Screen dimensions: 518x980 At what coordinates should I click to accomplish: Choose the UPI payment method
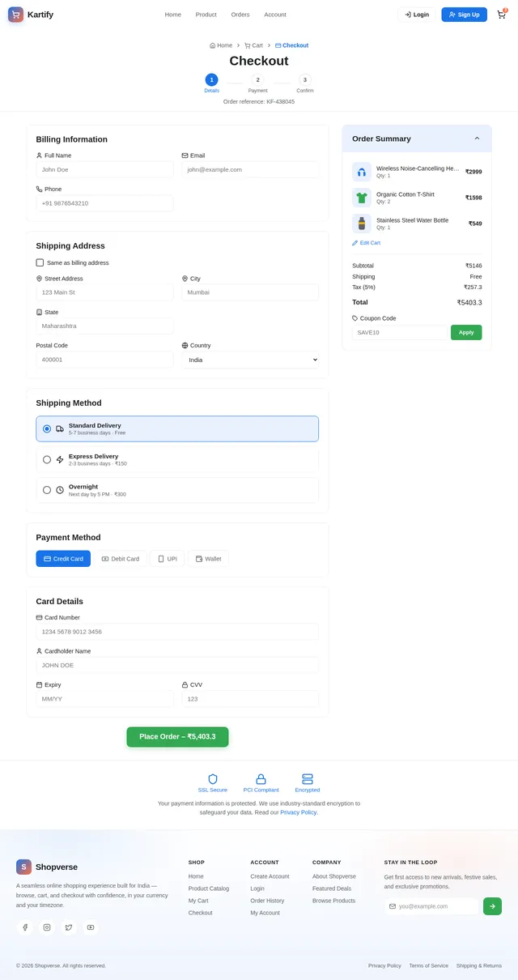pos(168,559)
